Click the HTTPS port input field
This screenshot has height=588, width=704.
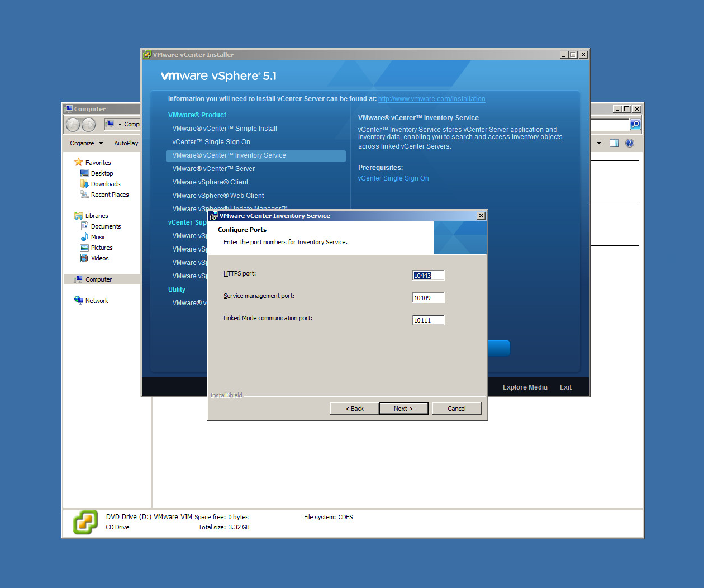coord(428,276)
